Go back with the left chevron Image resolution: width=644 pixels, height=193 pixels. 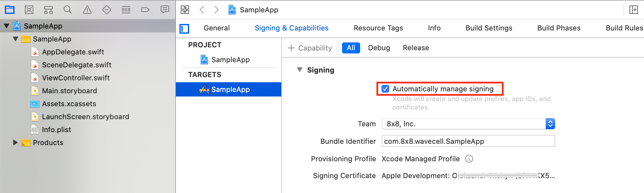(x=202, y=10)
